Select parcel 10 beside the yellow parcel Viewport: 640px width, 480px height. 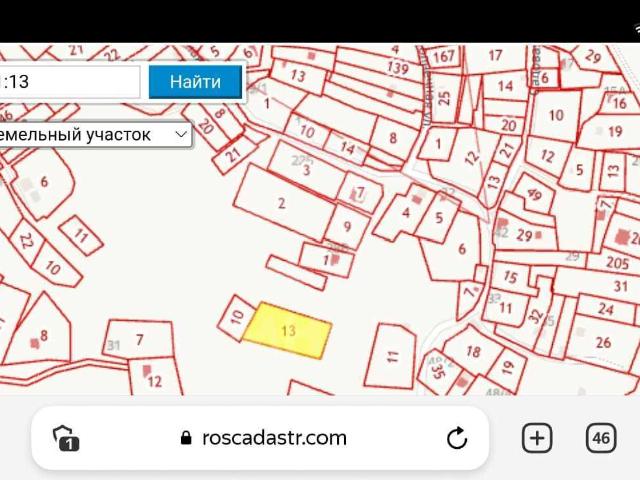click(x=236, y=316)
